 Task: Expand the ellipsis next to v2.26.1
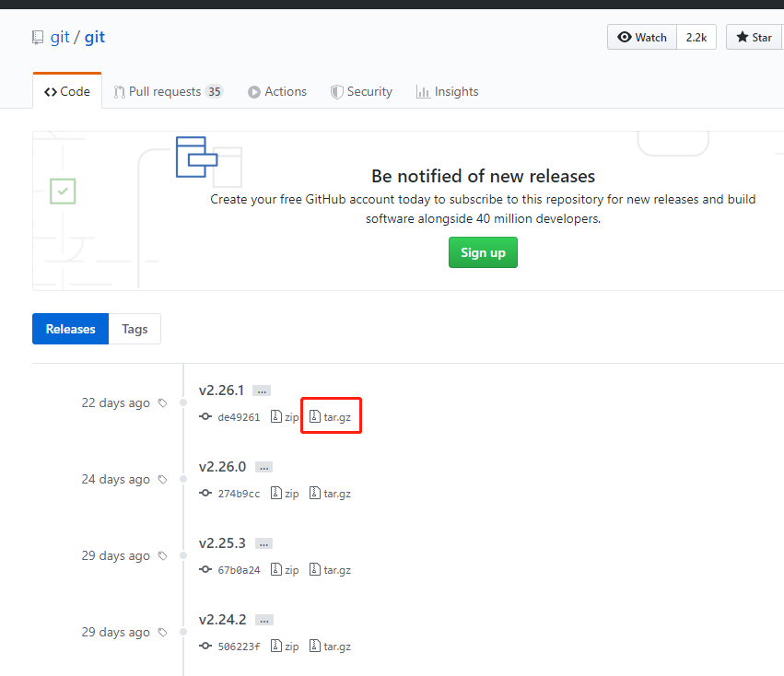tap(262, 390)
